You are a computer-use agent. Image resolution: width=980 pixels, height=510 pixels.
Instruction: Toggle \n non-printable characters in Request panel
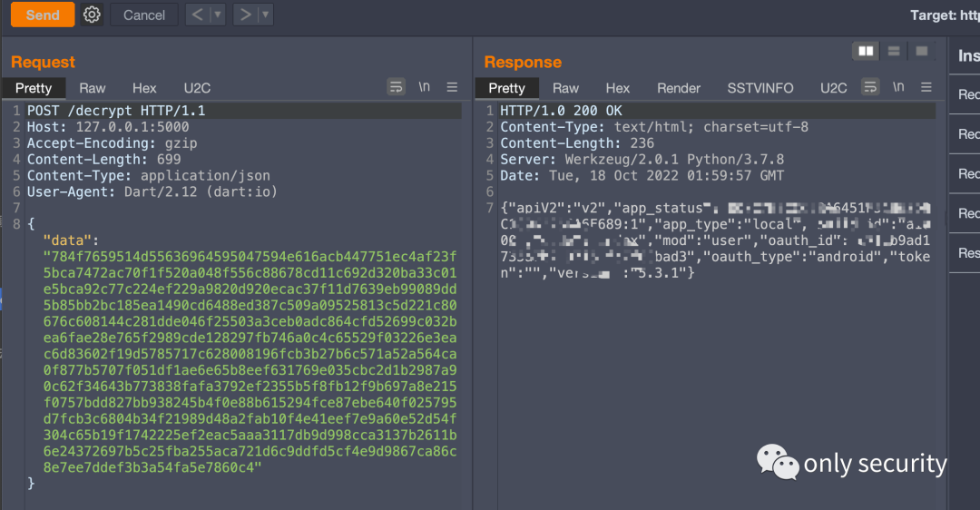[425, 87]
